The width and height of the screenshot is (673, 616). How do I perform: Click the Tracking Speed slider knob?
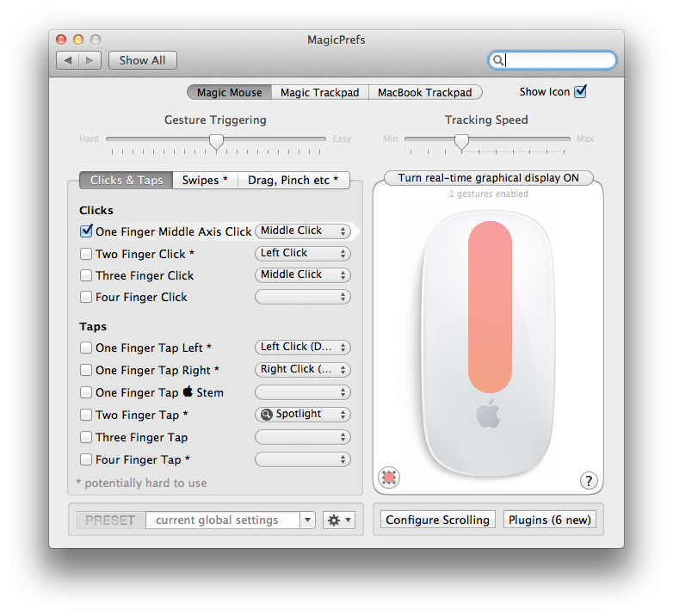(461, 140)
